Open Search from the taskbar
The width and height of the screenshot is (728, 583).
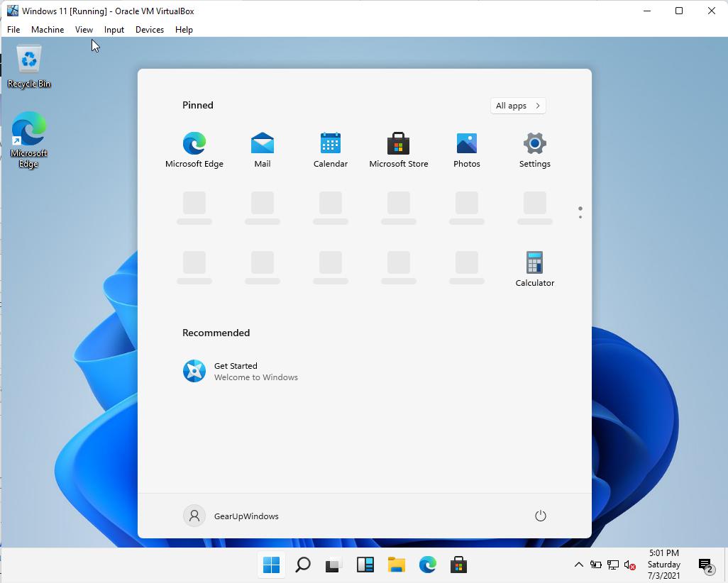302,565
